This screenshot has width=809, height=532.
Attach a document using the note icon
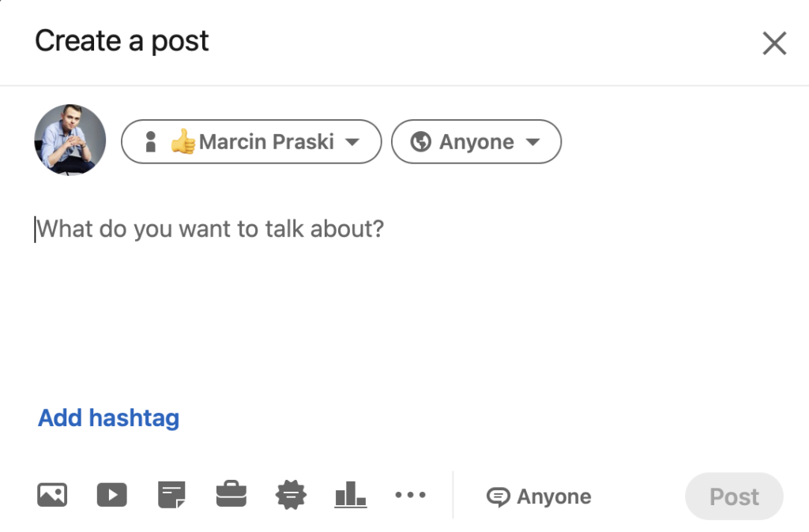coord(171,496)
